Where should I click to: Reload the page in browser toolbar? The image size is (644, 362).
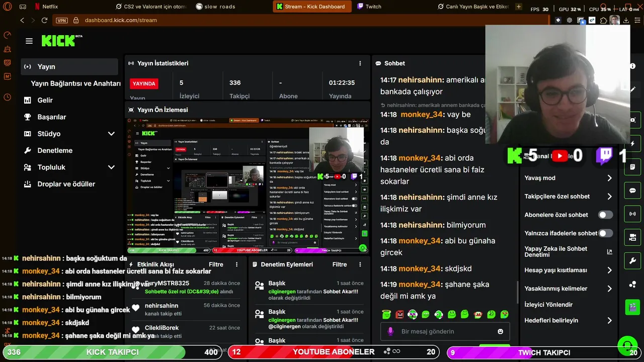pyautogui.click(x=44, y=20)
